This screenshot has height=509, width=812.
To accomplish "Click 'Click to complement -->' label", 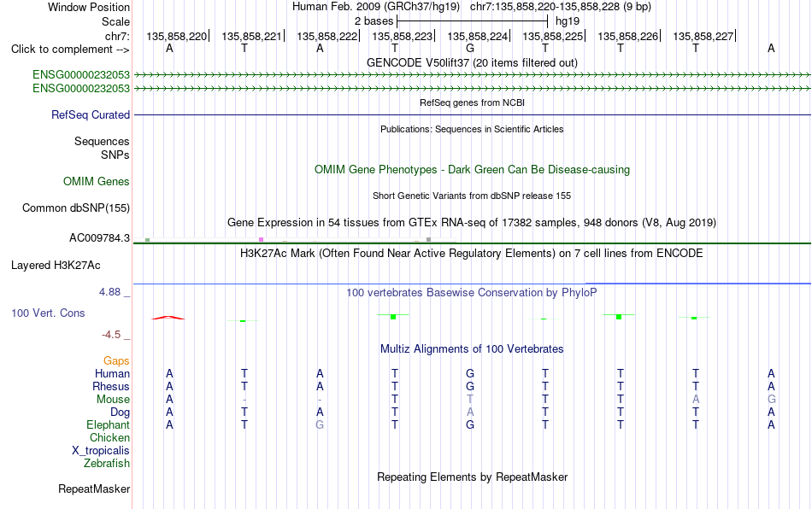I will [x=70, y=50].
